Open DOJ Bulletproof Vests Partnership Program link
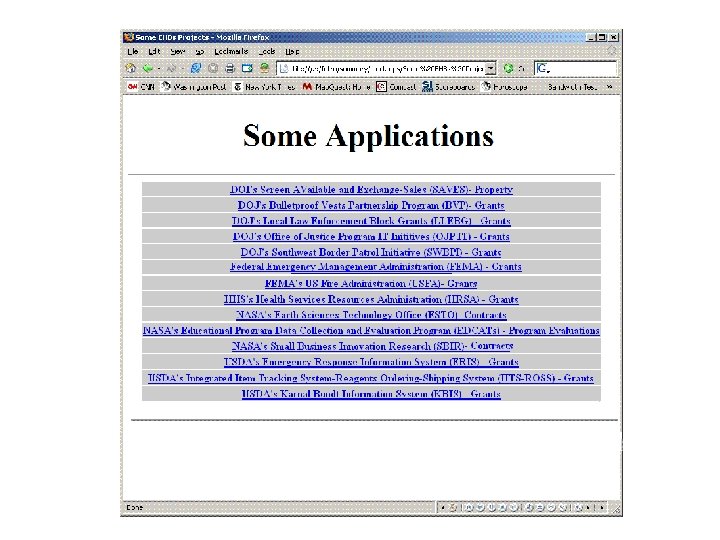The height and width of the screenshot is (540, 720). tap(371, 205)
